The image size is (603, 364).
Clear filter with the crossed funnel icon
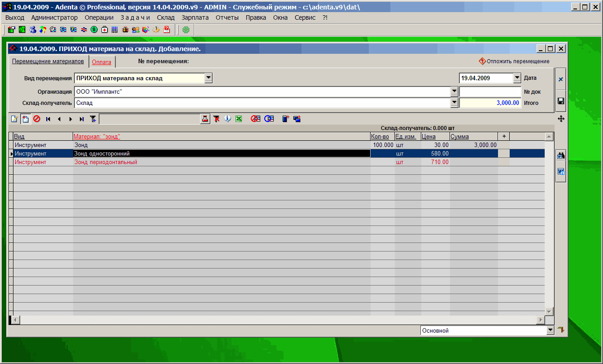pyautogui.click(x=216, y=119)
